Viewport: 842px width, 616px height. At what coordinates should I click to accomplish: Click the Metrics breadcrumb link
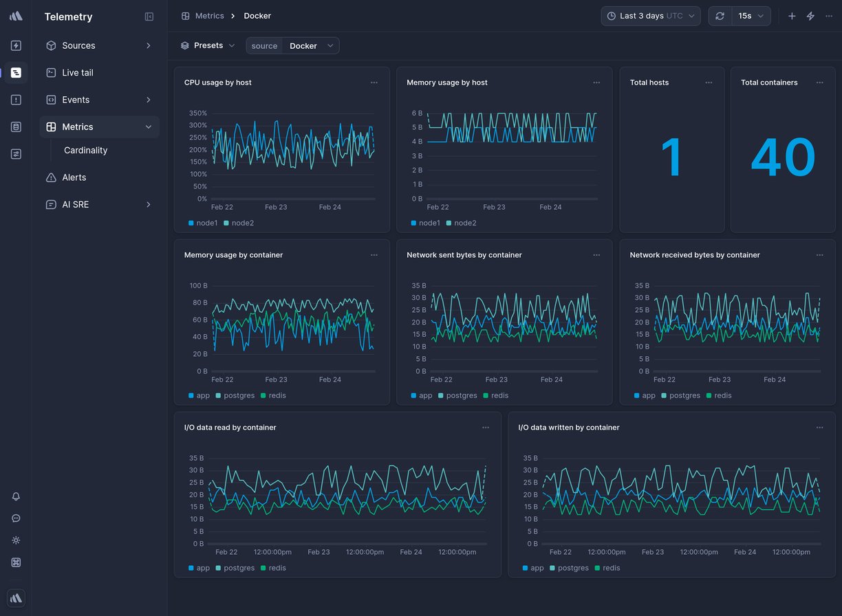coord(210,15)
